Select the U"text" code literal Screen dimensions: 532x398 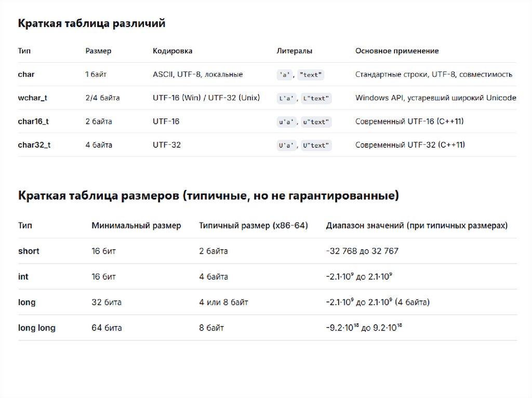(x=316, y=146)
